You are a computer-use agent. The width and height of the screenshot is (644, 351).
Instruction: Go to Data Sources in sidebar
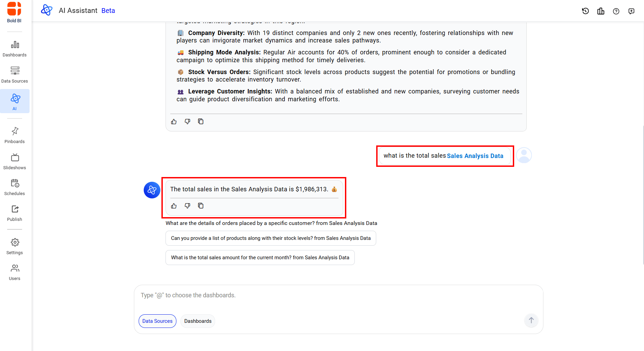tap(15, 75)
